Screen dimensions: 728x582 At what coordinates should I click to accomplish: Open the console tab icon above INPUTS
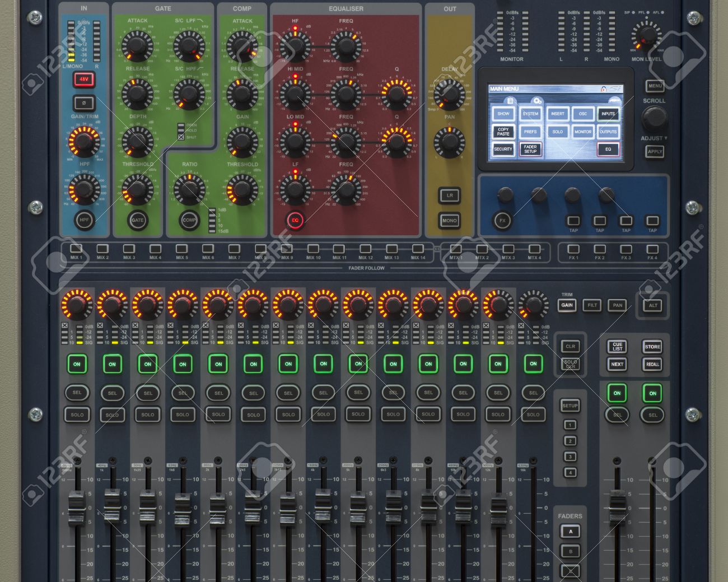(615, 100)
